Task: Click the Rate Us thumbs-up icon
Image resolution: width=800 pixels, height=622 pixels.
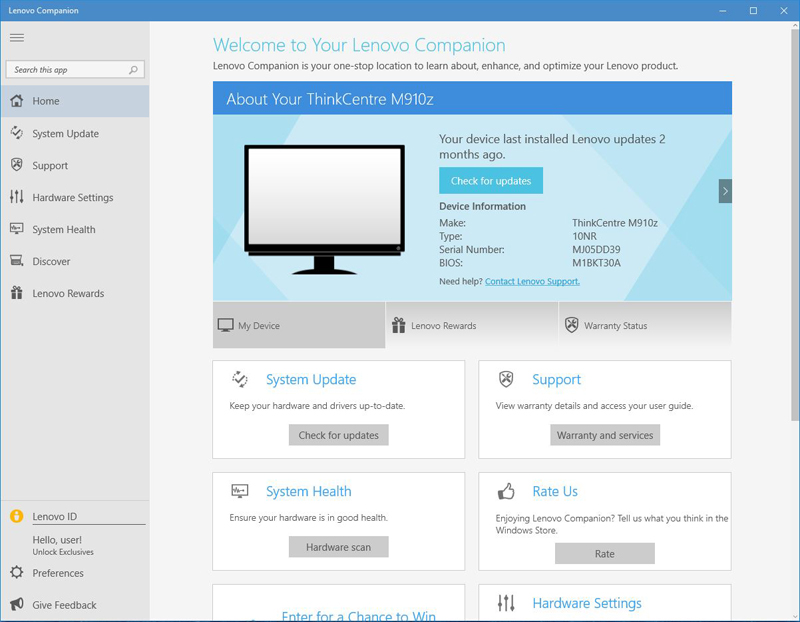Action: (x=506, y=491)
